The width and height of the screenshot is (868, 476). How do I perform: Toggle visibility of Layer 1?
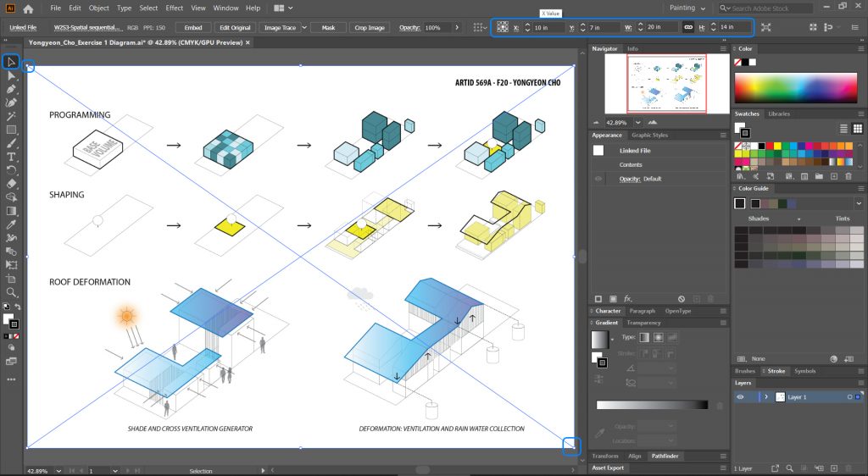point(740,396)
